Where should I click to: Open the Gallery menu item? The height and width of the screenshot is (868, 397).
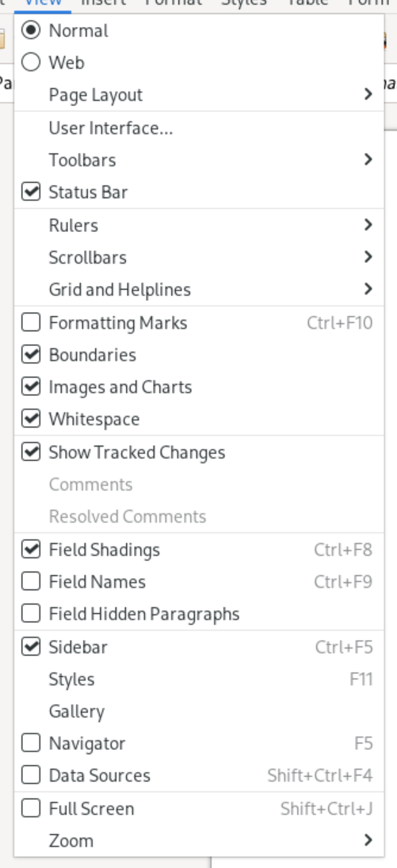click(199, 711)
